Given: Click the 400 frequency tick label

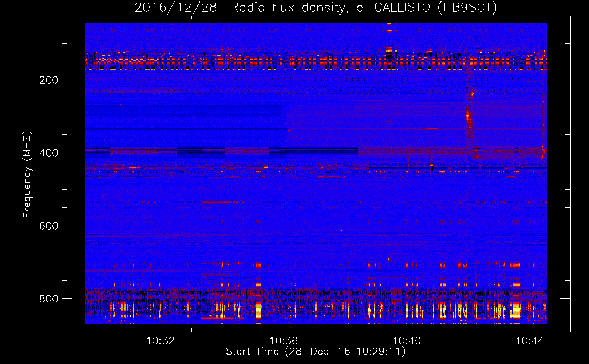Looking at the screenshot, I should [49, 153].
